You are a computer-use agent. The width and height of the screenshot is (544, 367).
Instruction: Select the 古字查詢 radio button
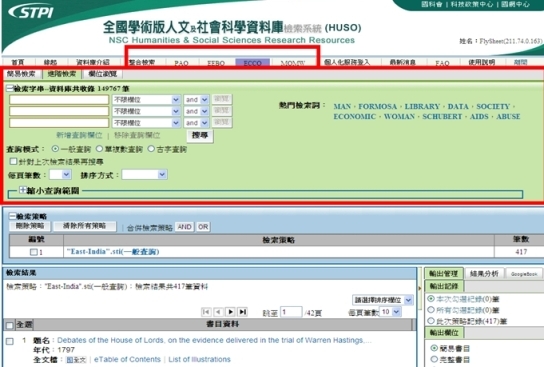(151, 149)
